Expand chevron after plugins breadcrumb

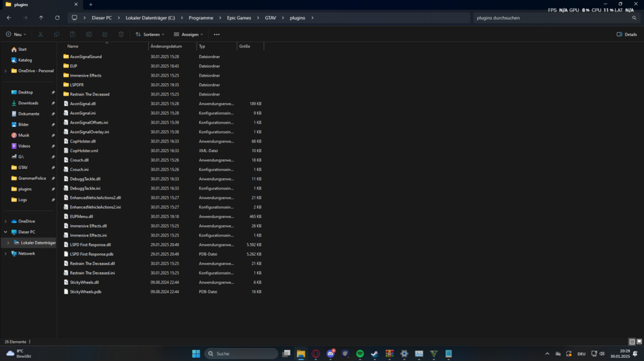[x=312, y=18]
